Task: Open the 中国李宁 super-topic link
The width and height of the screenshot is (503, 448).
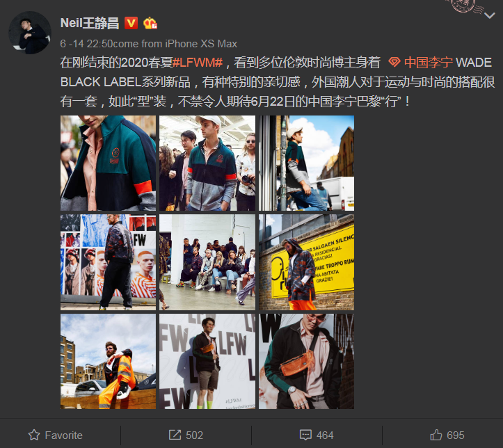Action: click(429, 62)
